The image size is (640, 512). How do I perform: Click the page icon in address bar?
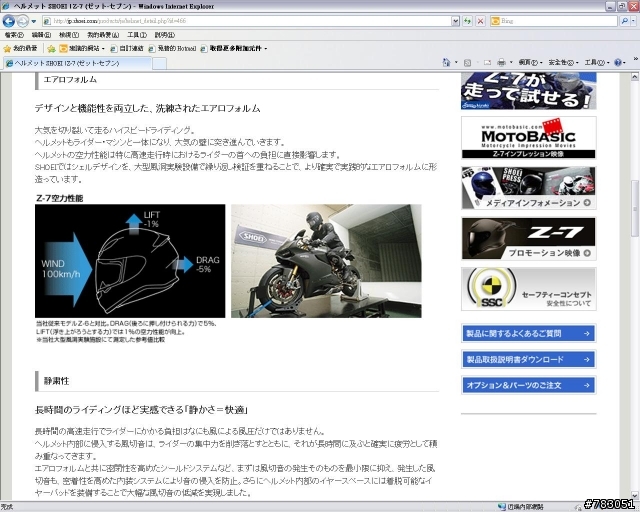tap(47, 21)
